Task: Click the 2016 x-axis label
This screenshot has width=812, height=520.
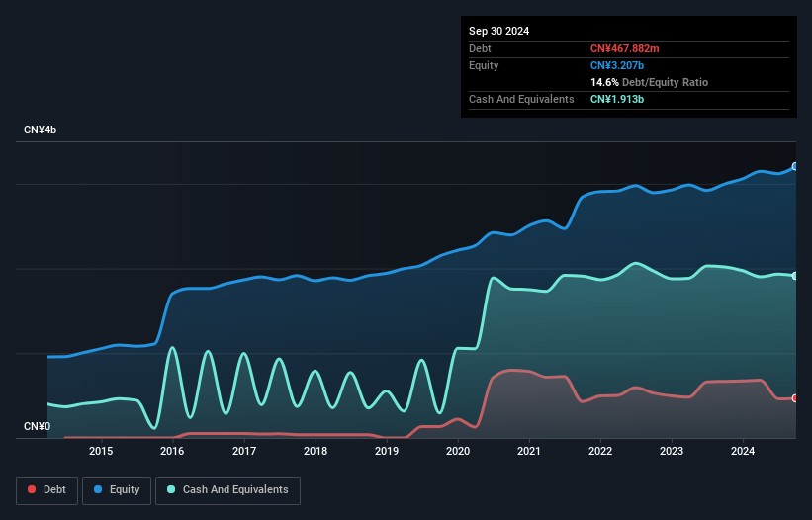Action: (172, 451)
